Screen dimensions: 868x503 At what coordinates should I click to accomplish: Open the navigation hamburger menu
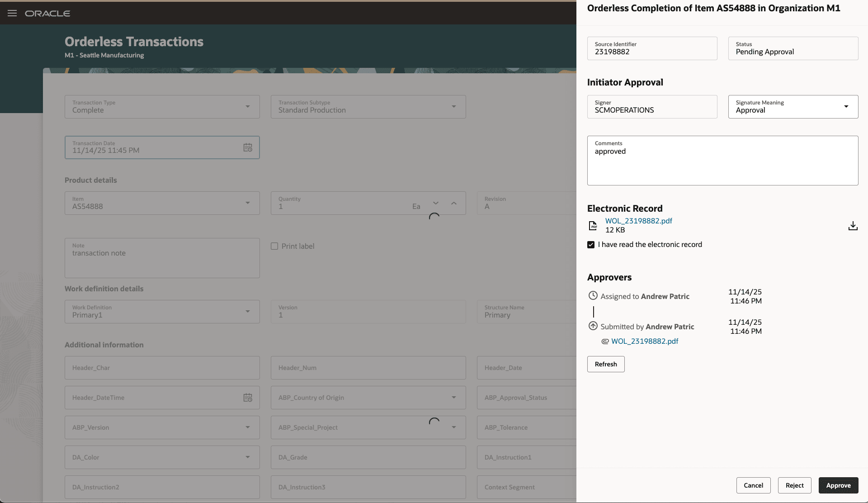pyautogui.click(x=12, y=13)
